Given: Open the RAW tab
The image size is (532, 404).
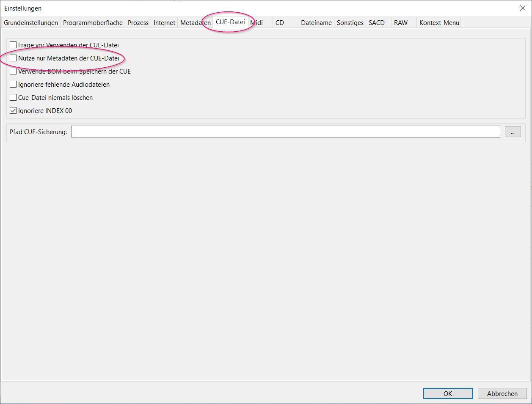Looking at the screenshot, I should (x=401, y=23).
